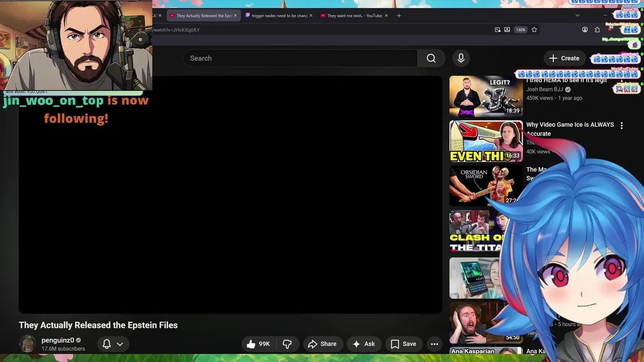
Task: Open more actions three-dot menu
Action: pyautogui.click(x=435, y=344)
